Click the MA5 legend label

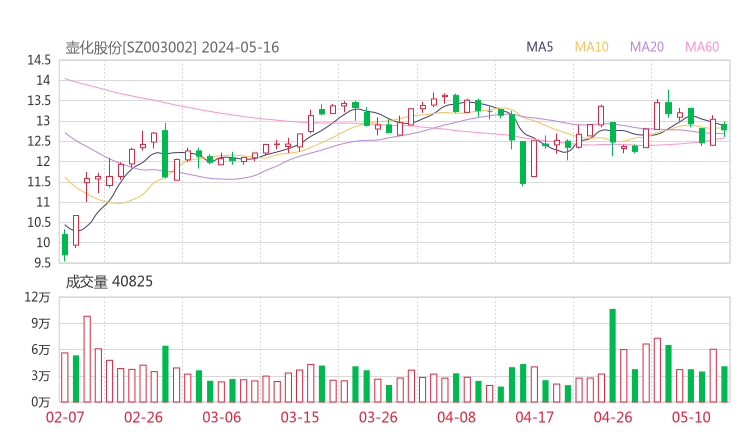coord(539,47)
